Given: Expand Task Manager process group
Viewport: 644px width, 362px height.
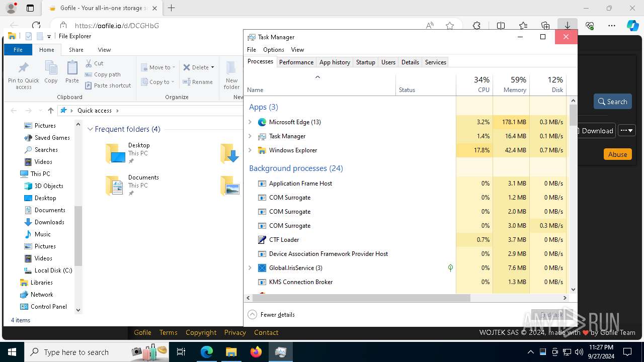Looking at the screenshot, I should pyautogui.click(x=250, y=136).
